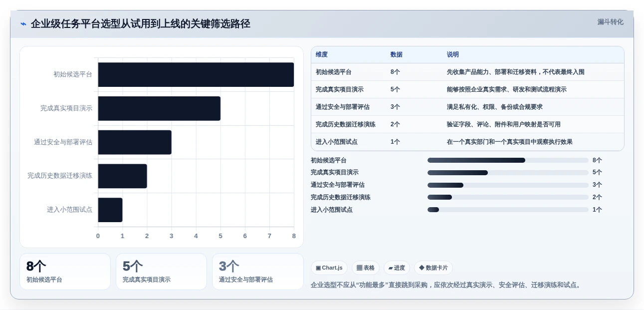This screenshot has height=310, width=644.
Task: Click the 进入小范围试点 label in the progress list
Action: [x=332, y=210]
